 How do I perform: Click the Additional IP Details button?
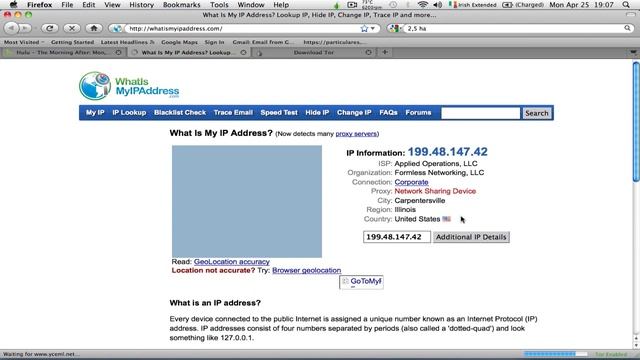click(471, 237)
